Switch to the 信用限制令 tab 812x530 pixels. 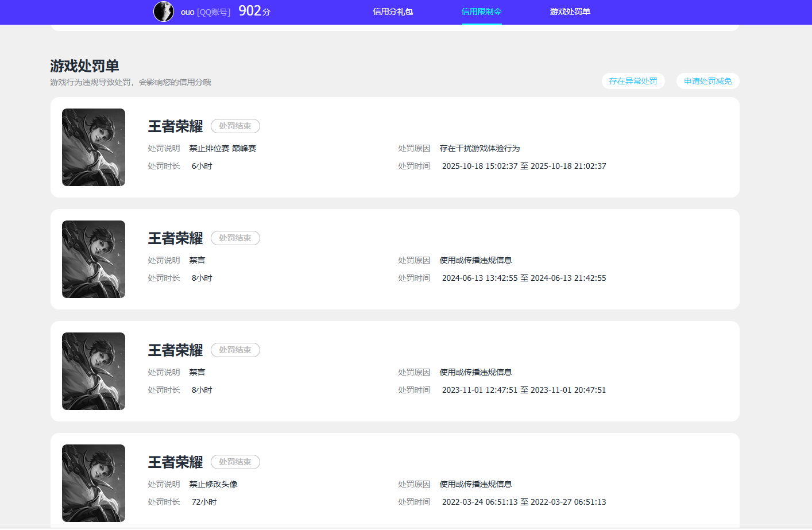tap(481, 11)
